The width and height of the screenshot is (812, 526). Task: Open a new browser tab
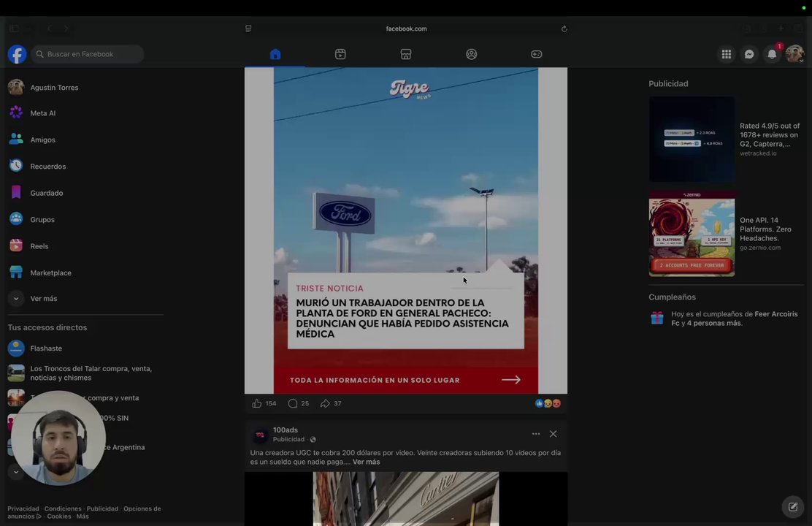point(781,28)
